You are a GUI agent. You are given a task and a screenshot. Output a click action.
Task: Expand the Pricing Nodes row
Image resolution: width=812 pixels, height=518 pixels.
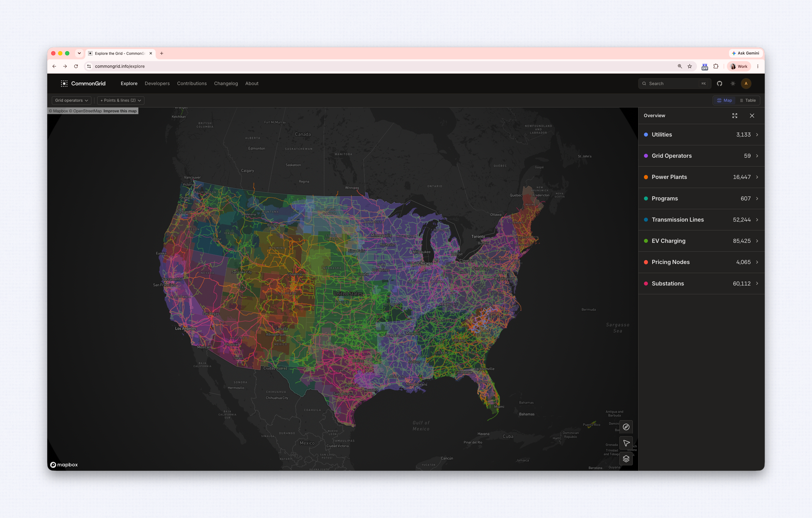point(701,262)
